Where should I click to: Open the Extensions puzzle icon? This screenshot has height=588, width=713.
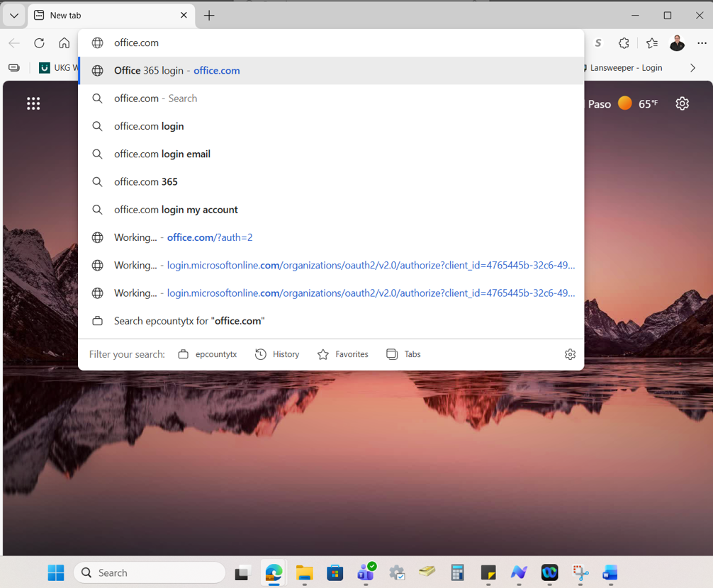click(624, 43)
